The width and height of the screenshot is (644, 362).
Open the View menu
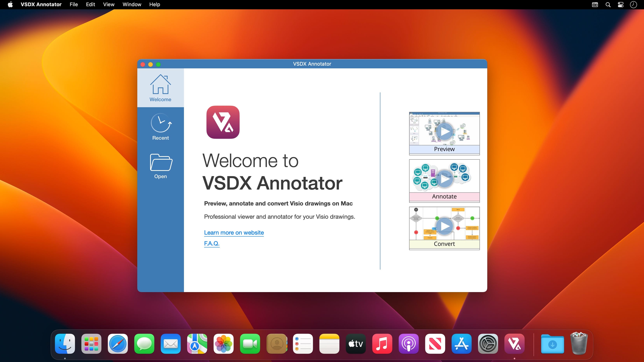coord(108,4)
